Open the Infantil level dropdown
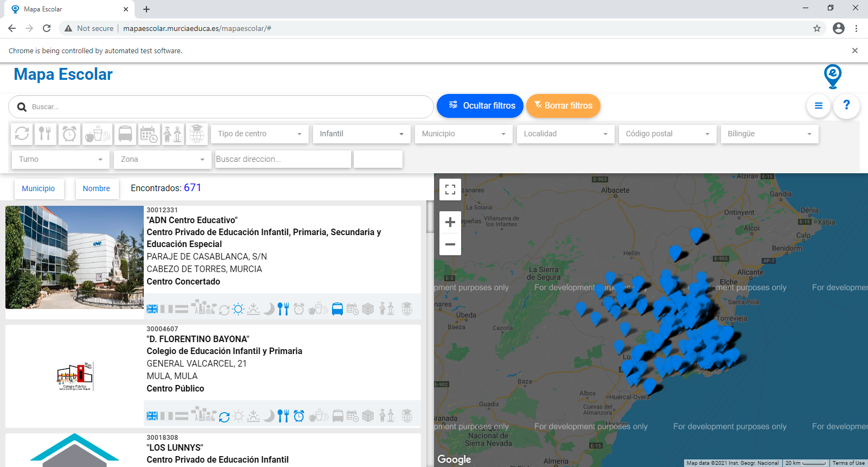Image resolution: width=868 pixels, height=467 pixels. point(362,134)
